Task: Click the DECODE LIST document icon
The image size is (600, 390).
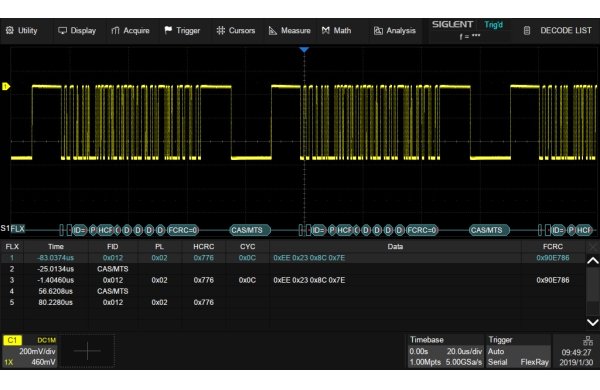Action: coord(527,31)
